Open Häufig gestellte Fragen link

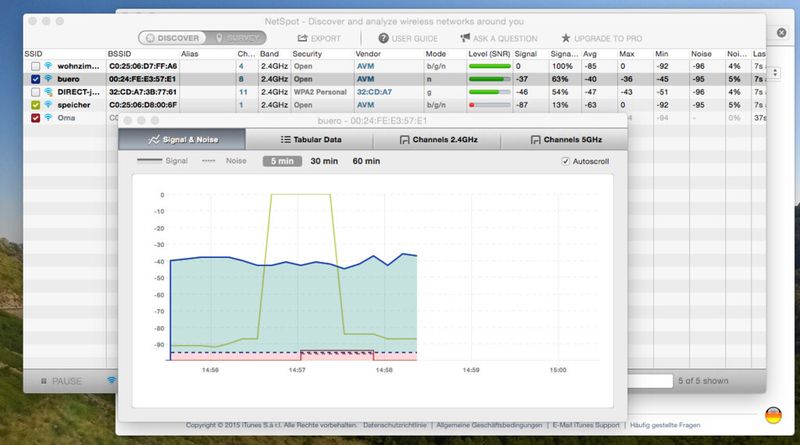pos(665,425)
